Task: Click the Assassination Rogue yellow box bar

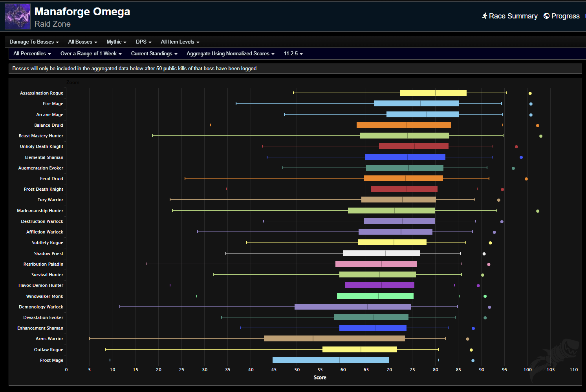Action: [433, 93]
